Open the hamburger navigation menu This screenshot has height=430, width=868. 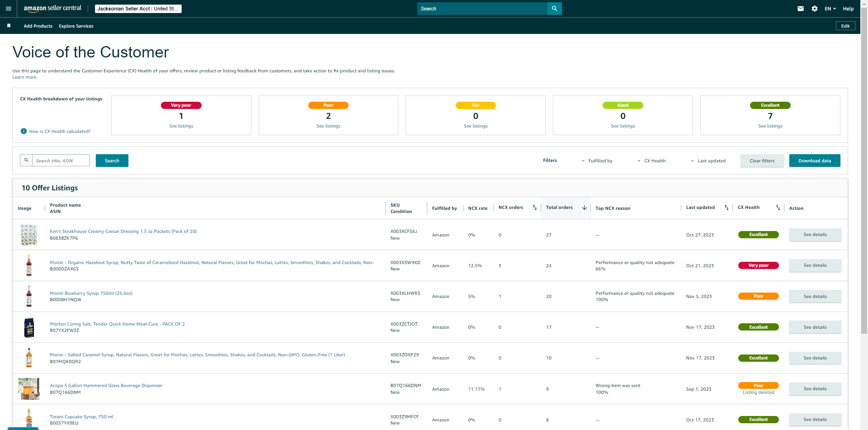tap(8, 9)
